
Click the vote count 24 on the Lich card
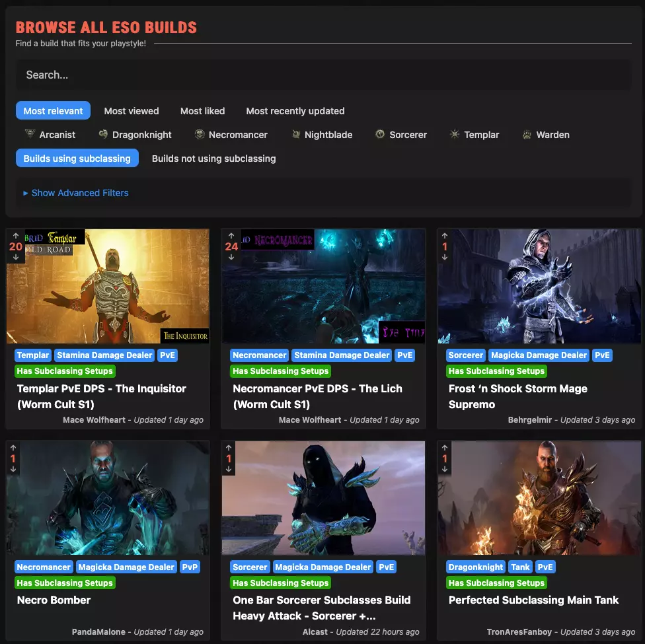coord(231,246)
